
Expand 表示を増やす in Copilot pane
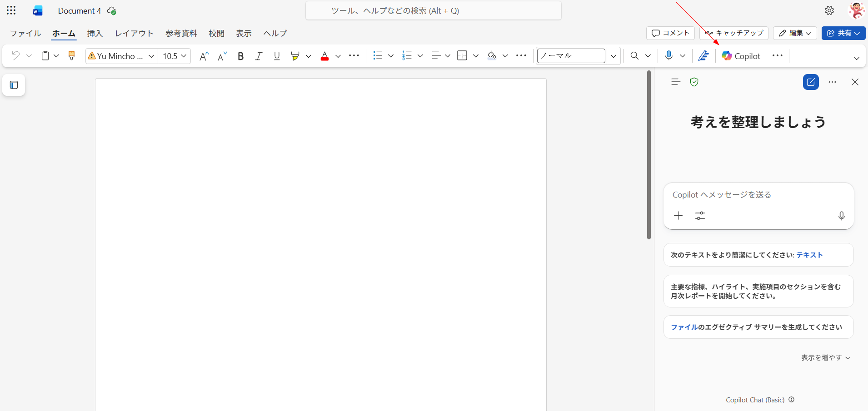pyautogui.click(x=825, y=358)
